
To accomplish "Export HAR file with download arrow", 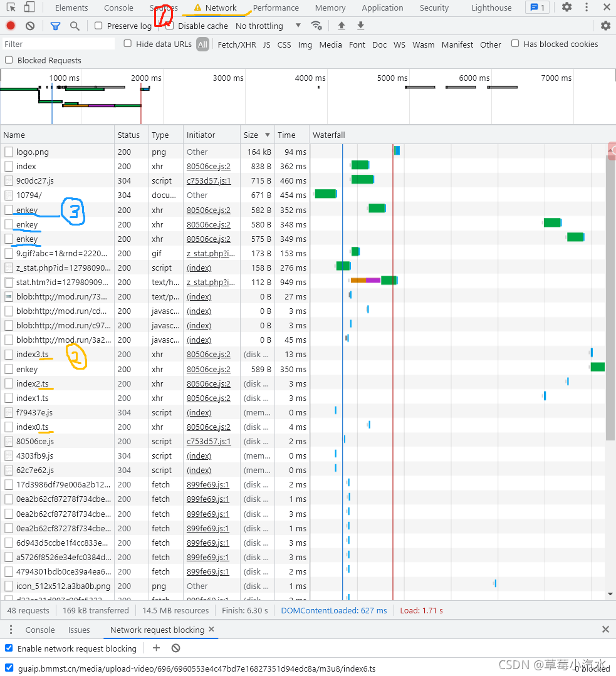I will tap(360, 26).
